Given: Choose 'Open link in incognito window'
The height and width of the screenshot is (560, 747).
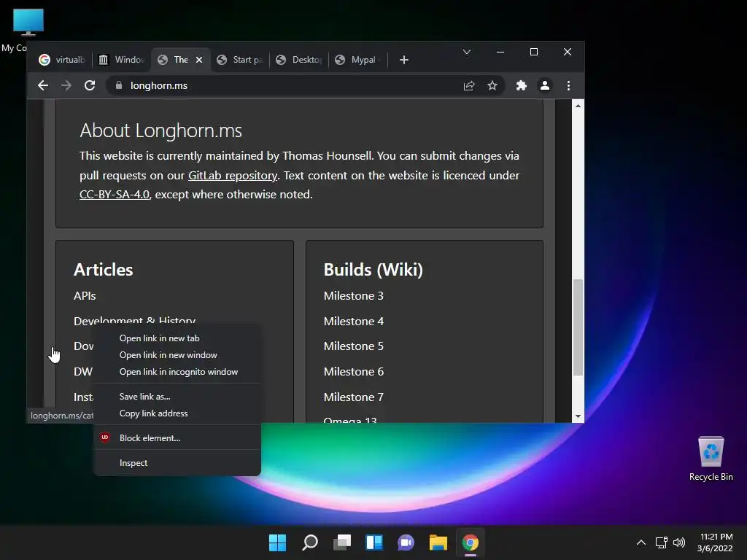Looking at the screenshot, I should [x=177, y=372].
